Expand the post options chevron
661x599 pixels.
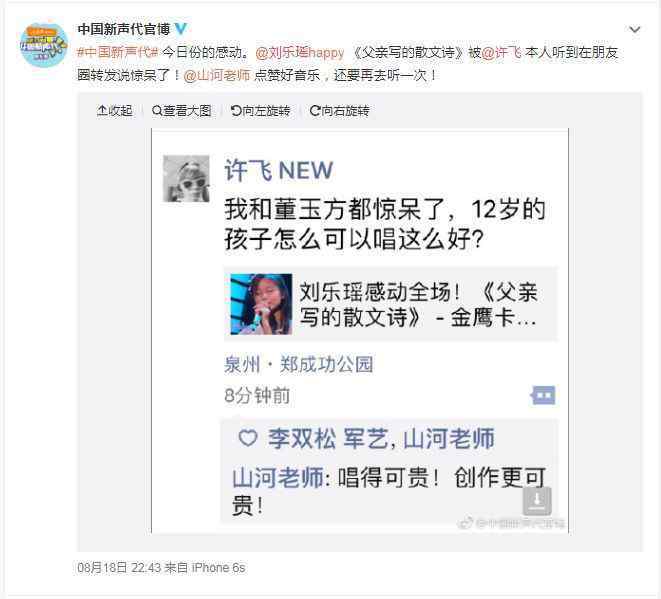pyautogui.click(x=634, y=30)
